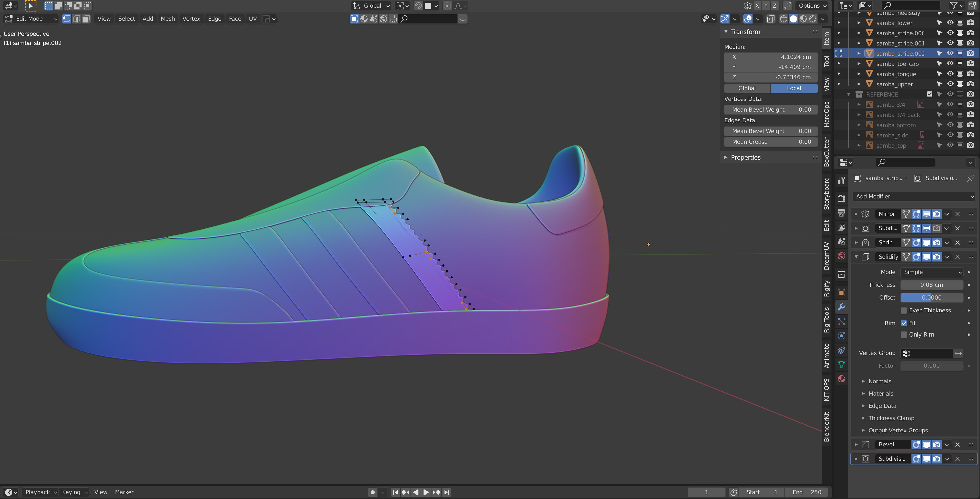Toggle Mirror modifier viewport display
The height and width of the screenshot is (499, 980).
click(x=926, y=214)
